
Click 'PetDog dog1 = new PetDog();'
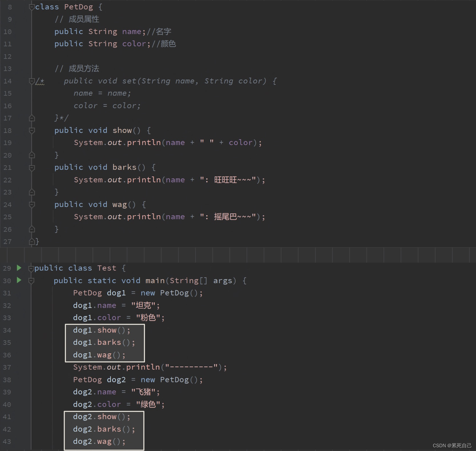tap(138, 293)
